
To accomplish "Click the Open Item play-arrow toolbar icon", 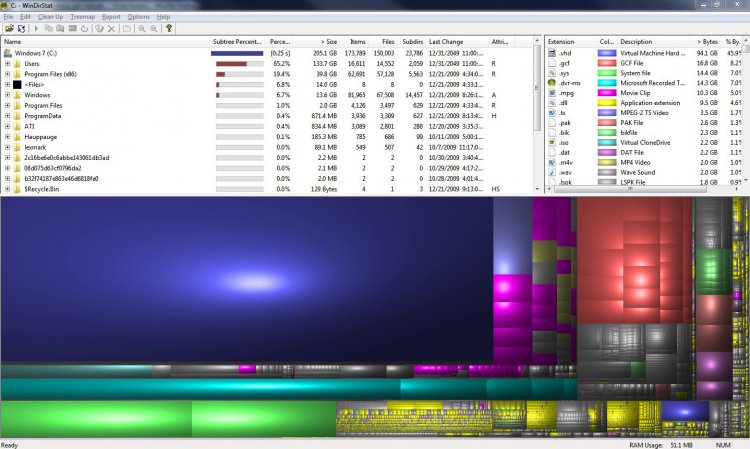I will [36, 29].
